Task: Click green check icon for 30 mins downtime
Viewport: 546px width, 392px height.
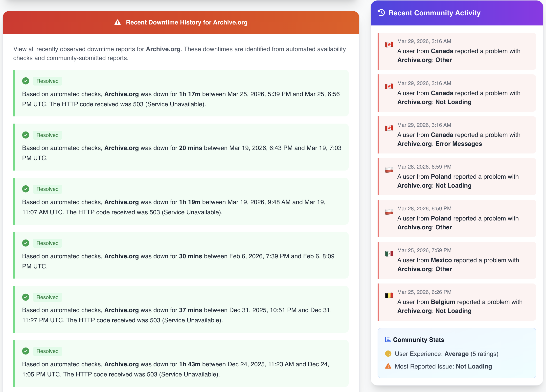Action: [26, 243]
